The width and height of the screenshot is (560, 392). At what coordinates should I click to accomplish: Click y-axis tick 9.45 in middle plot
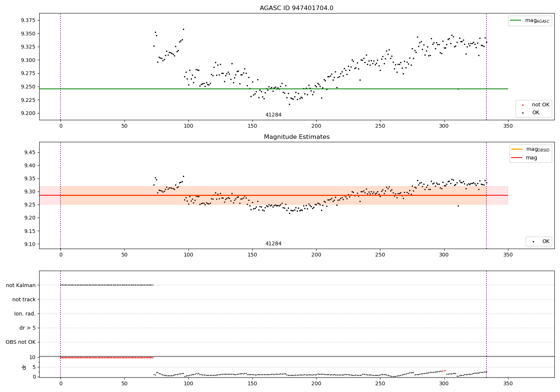point(30,152)
